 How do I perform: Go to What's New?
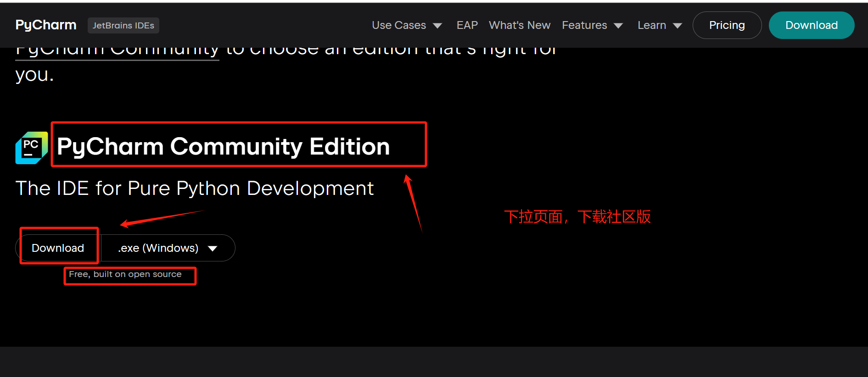[x=520, y=25]
